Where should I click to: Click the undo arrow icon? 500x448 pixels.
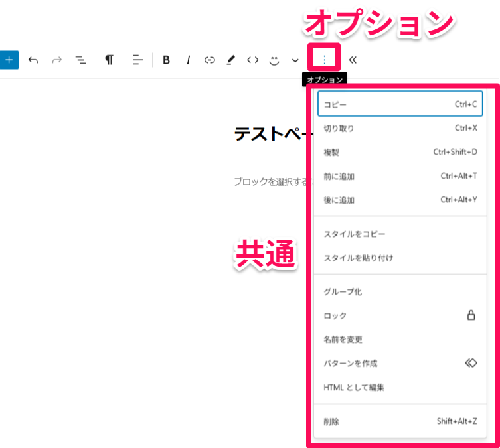coord(33,60)
